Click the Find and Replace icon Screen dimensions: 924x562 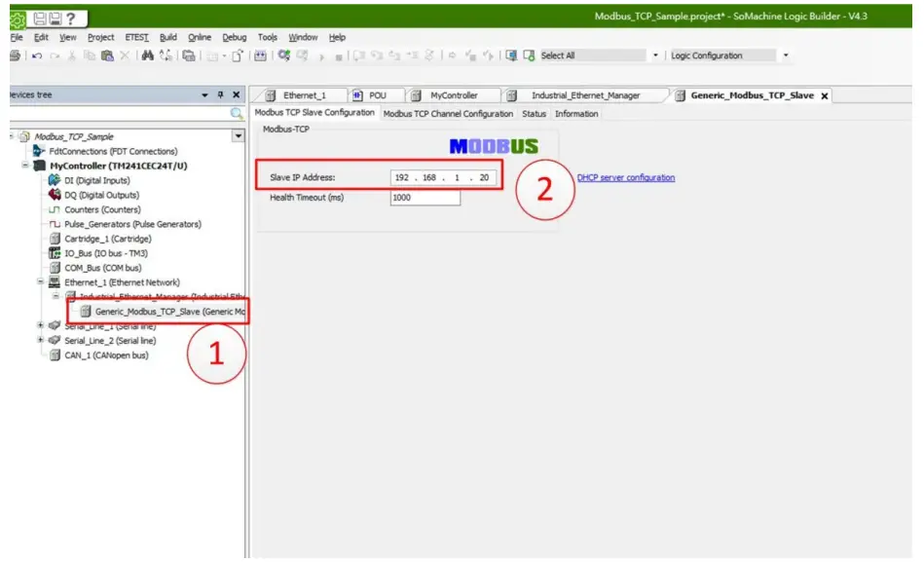click(x=166, y=56)
